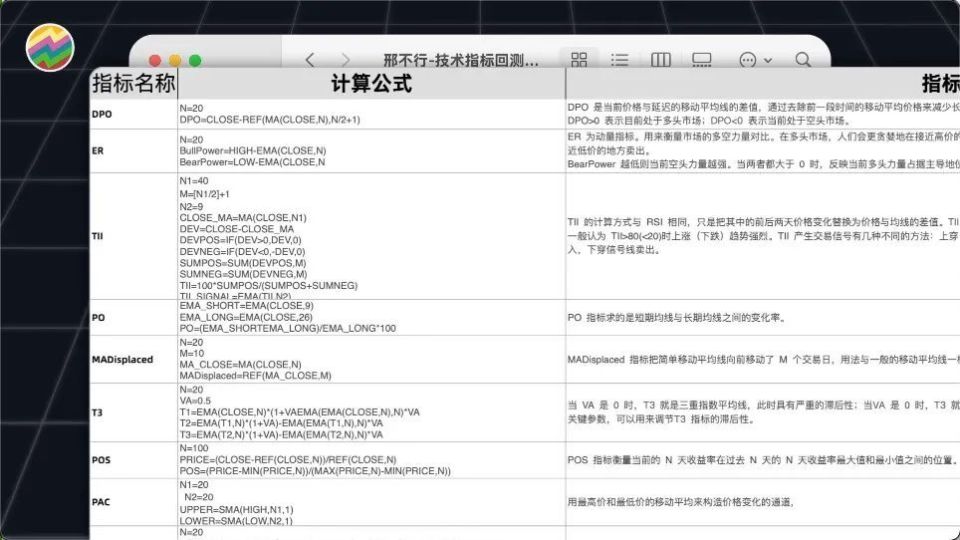The height and width of the screenshot is (540, 960).
Task: Click the POS description text cell
Action: click(x=763, y=460)
